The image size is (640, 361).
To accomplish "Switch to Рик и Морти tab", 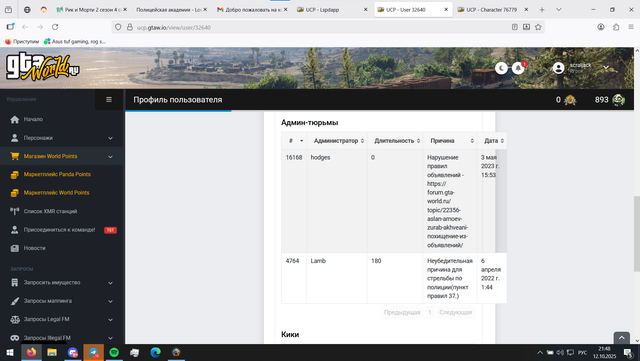I will click(91, 9).
